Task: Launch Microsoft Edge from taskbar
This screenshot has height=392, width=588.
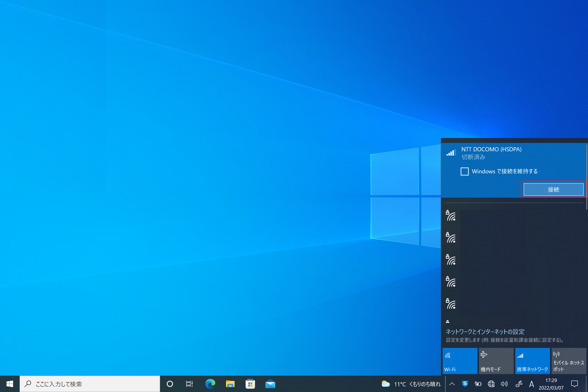Action: pos(210,384)
